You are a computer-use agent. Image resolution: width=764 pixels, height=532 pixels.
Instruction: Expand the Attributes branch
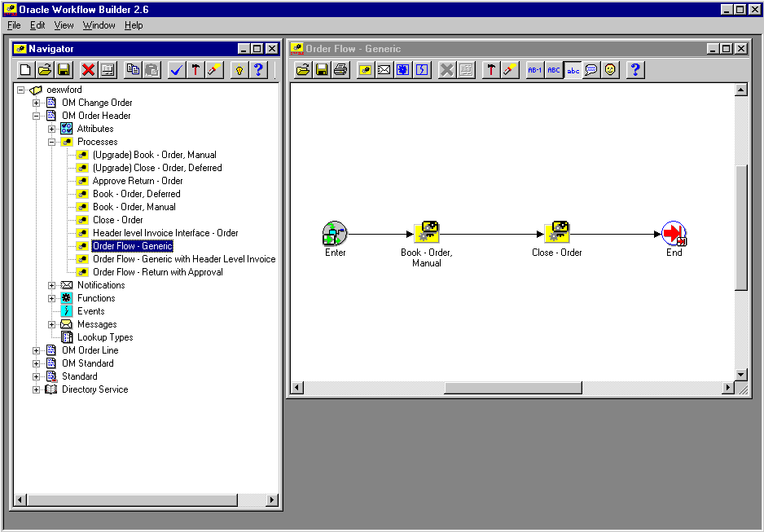coord(51,129)
